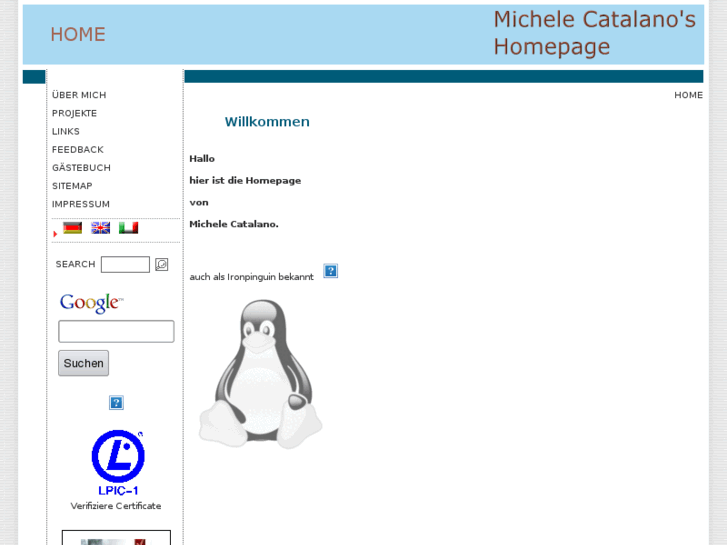
Task: Click the partially visible image below the certificate
Action: (116, 538)
